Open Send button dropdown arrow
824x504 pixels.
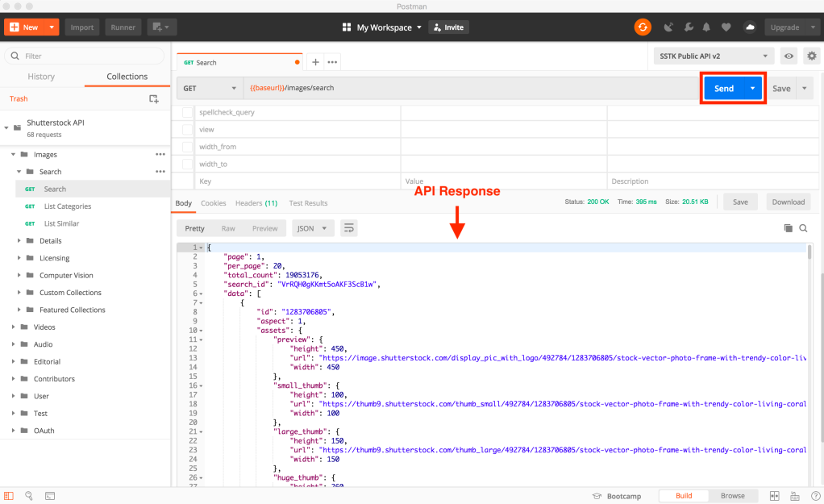click(x=752, y=88)
